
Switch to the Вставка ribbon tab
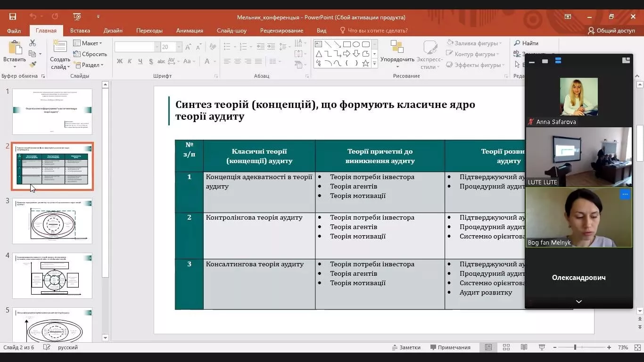pos(79,30)
